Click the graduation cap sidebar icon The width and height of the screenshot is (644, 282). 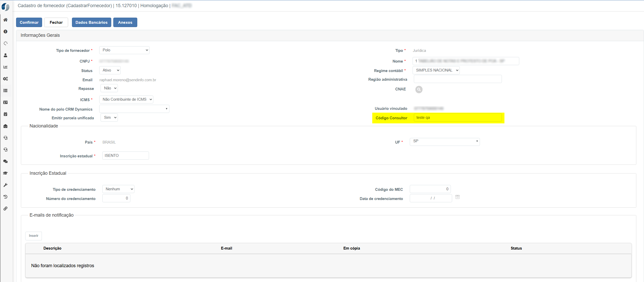click(5, 173)
